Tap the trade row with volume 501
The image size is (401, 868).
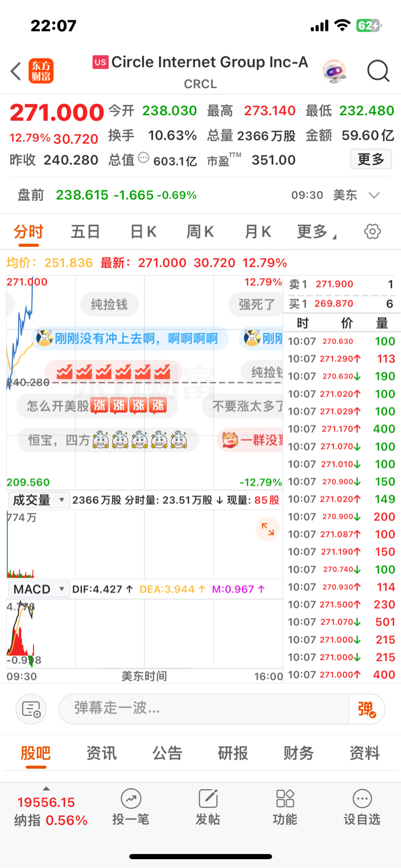[341, 622]
